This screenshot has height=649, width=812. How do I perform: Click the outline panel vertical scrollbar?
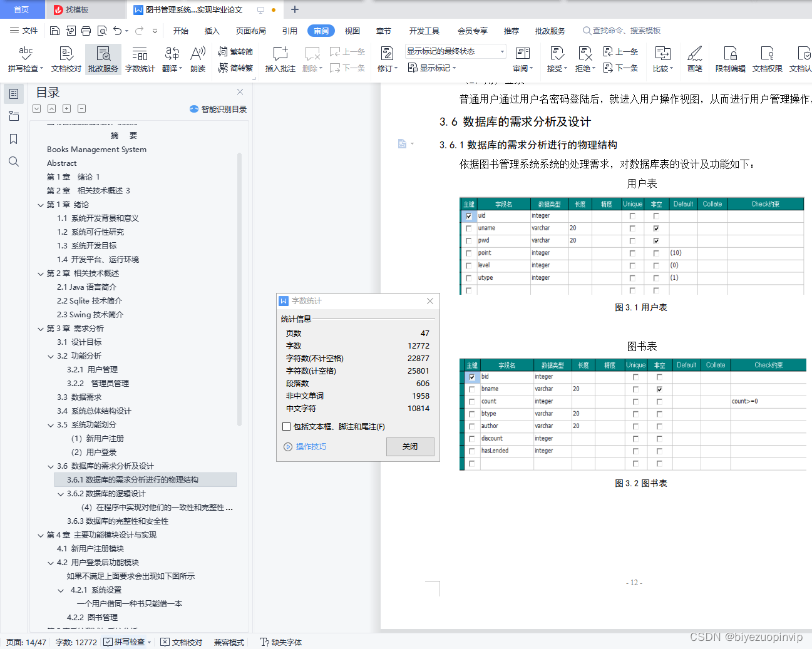(x=239, y=288)
